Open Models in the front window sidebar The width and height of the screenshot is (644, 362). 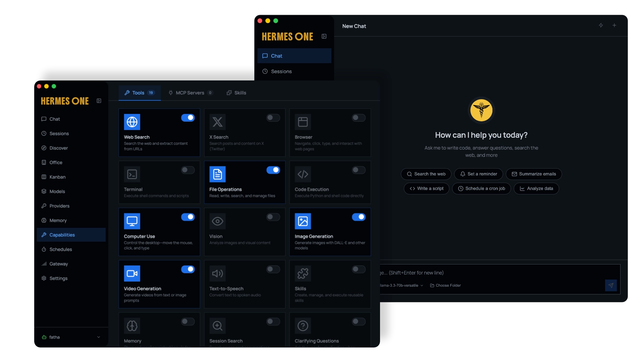[71, 191]
